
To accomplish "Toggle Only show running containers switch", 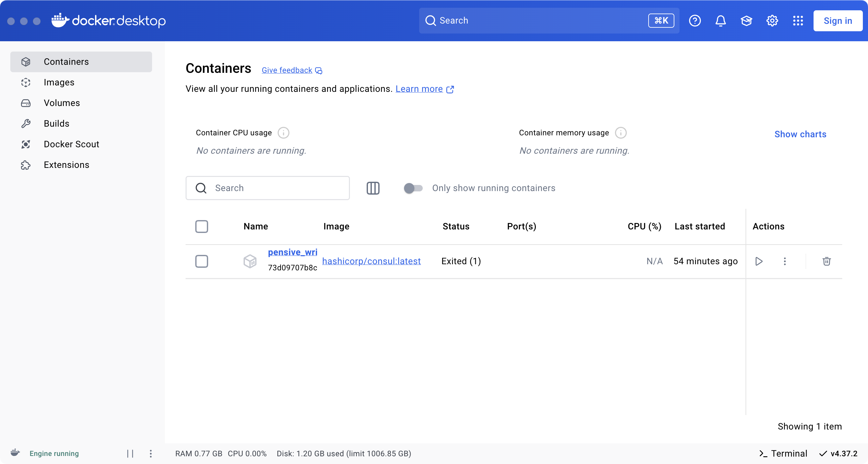I will tap(413, 188).
